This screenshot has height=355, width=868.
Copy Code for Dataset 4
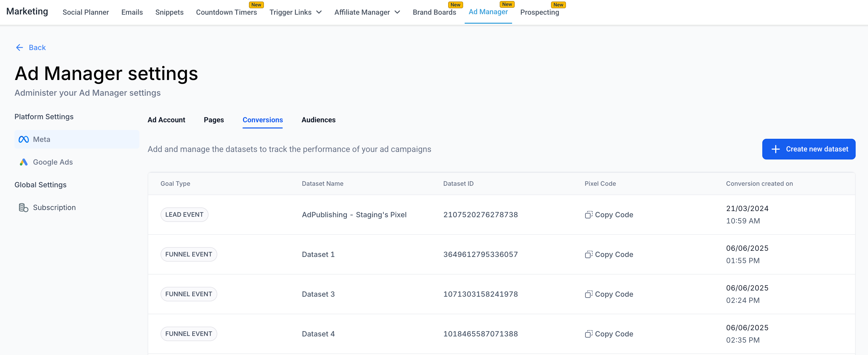coord(609,334)
